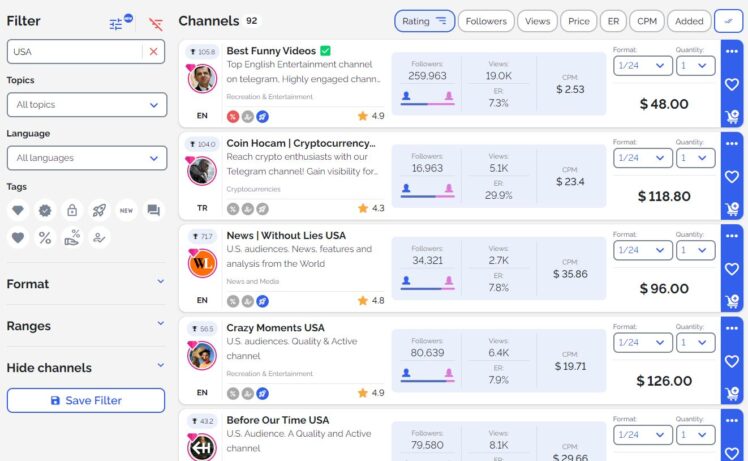
Task: Toggle the diamond heart tag filter
Action: [x=18, y=210]
